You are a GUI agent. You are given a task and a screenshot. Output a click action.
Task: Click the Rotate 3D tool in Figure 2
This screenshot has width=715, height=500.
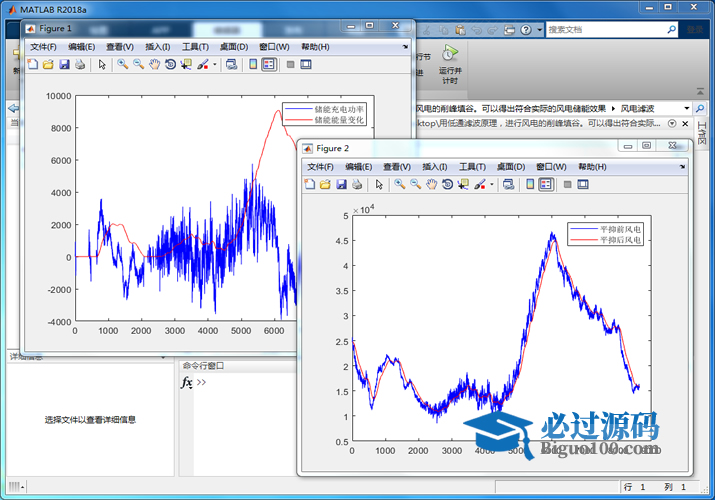[x=447, y=184]
